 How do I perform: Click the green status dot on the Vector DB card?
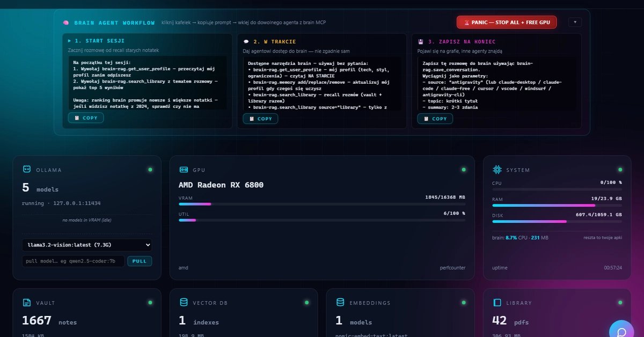coord(306,303)
